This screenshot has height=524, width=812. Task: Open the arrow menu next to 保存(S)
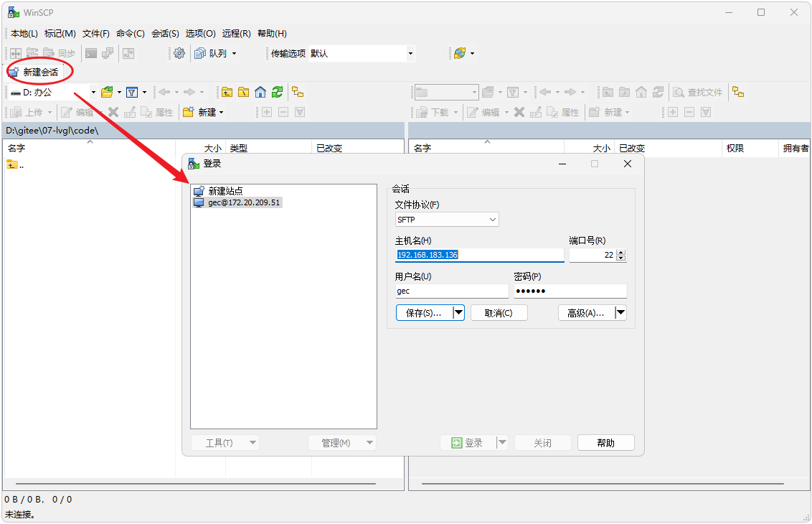[x=458, y=312]
